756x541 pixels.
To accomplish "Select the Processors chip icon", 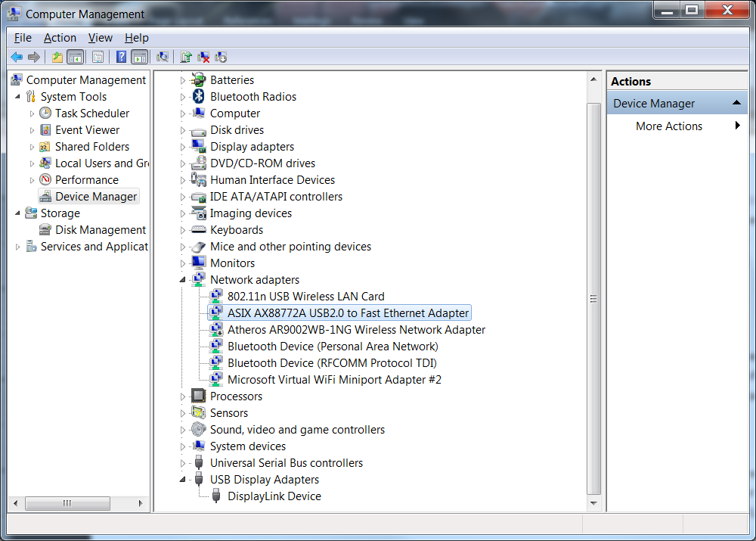I will [198, 396].
